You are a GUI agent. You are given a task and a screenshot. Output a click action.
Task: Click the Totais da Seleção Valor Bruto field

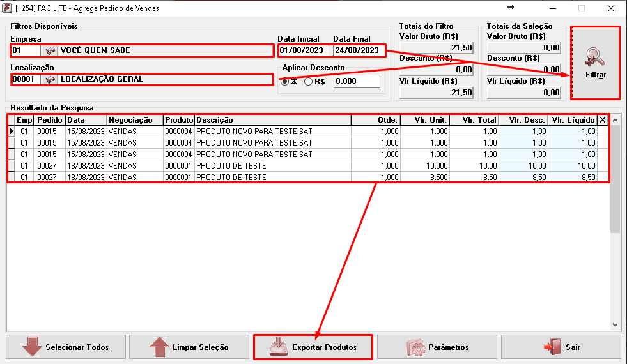(524, 48)
